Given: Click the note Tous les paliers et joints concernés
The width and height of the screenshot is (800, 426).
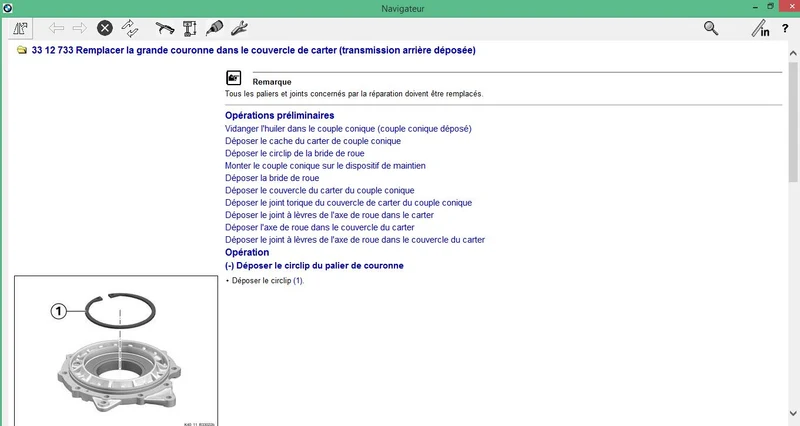Looking at the screenshot, I should point(354,94).
